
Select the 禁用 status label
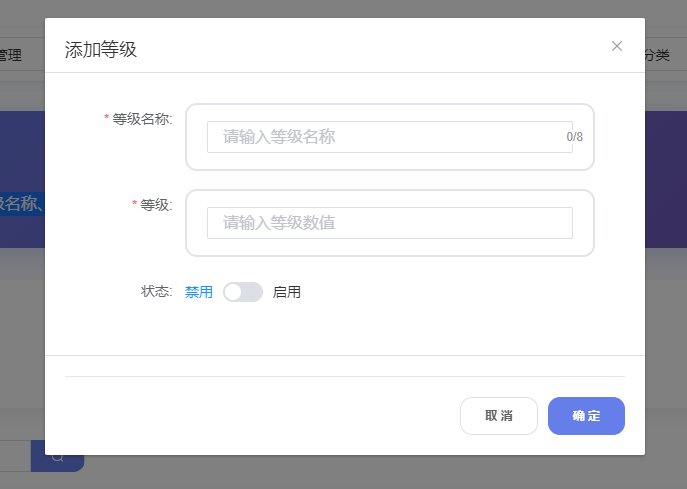point(199,292)
